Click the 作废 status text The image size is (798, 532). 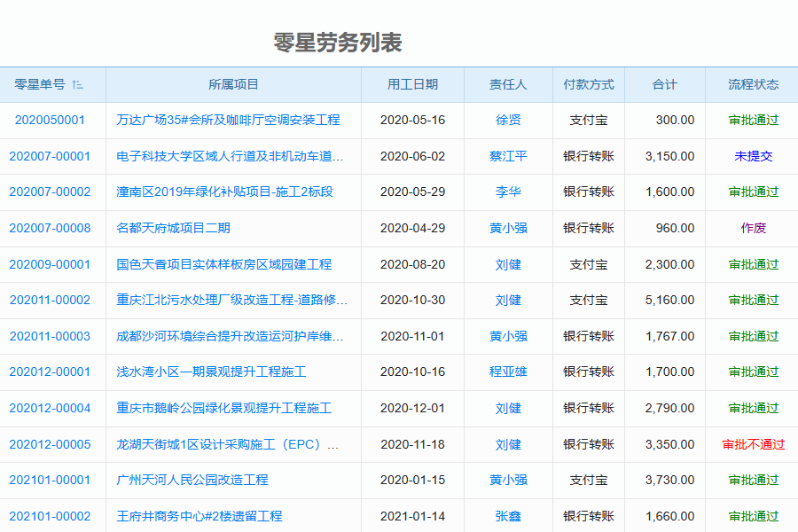pyautogui.click(x=753, y=228)
